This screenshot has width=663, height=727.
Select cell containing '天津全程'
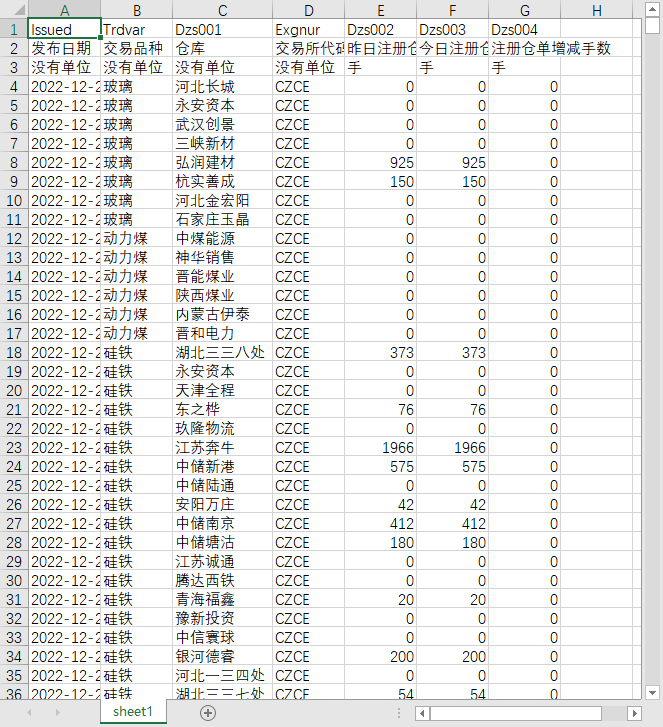click(223, 390)
